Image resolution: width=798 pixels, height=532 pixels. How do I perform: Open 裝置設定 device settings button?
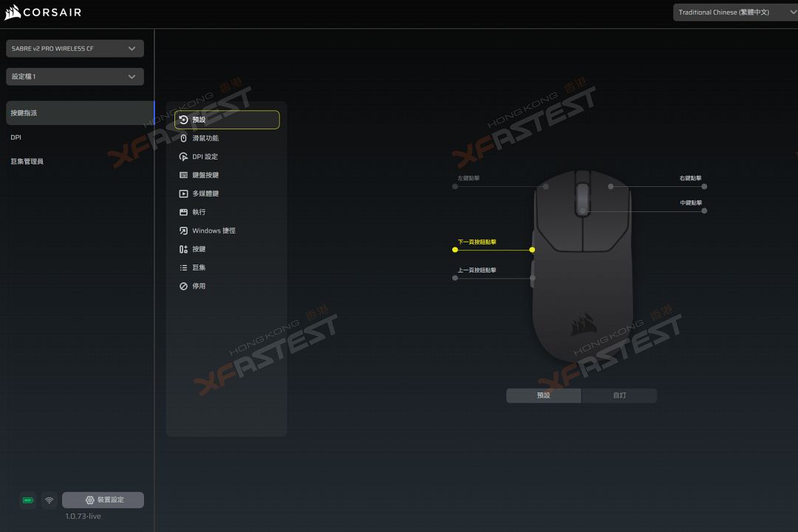tap(103, 500)
